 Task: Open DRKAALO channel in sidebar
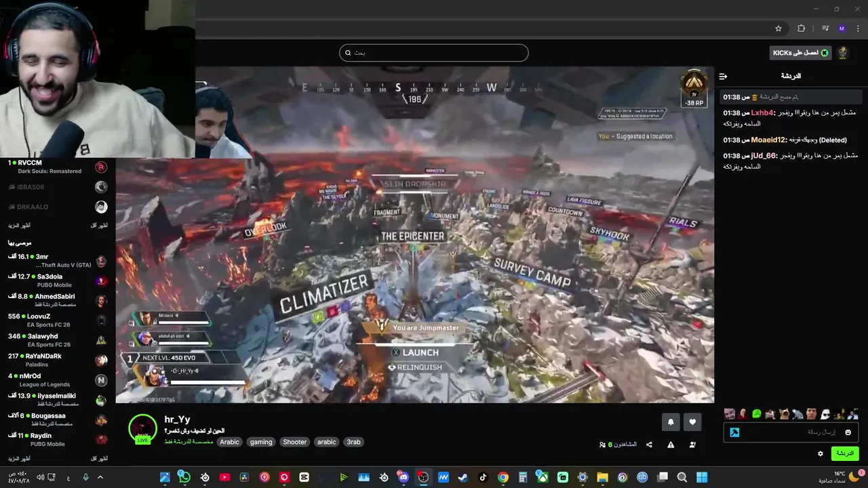58,207
